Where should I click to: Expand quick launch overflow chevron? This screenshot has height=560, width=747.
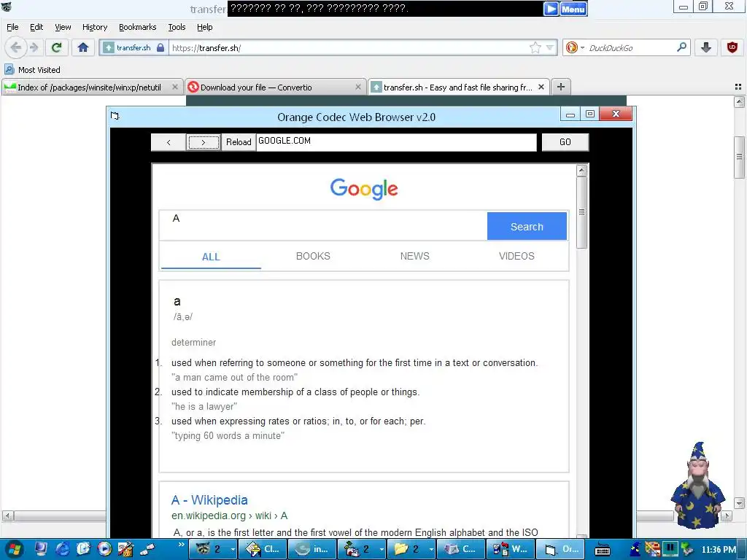[x=181, y=544]
